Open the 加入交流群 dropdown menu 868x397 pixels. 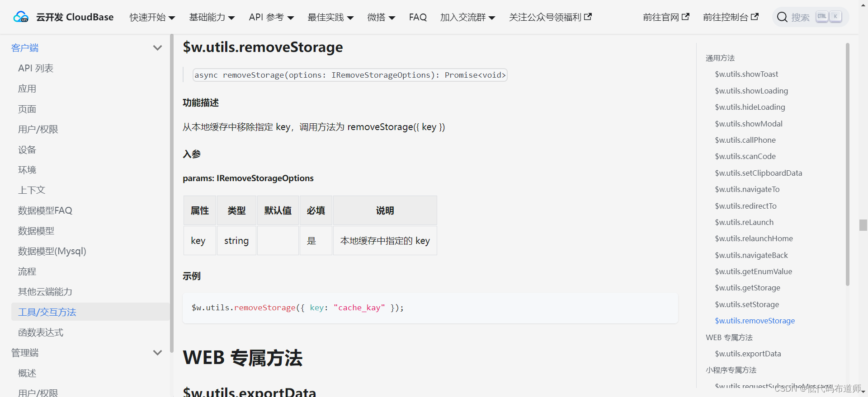point(468,17)
